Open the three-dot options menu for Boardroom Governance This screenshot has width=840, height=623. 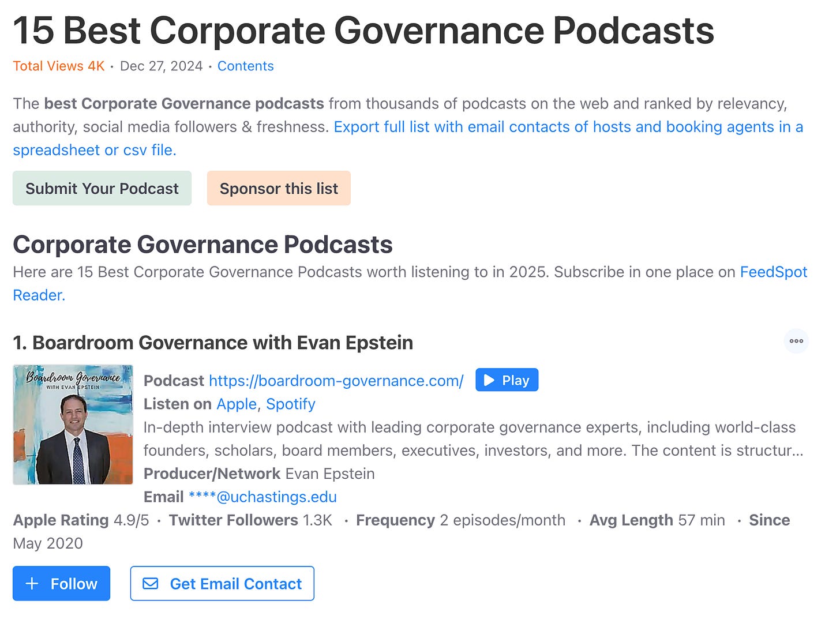[796, 341]
